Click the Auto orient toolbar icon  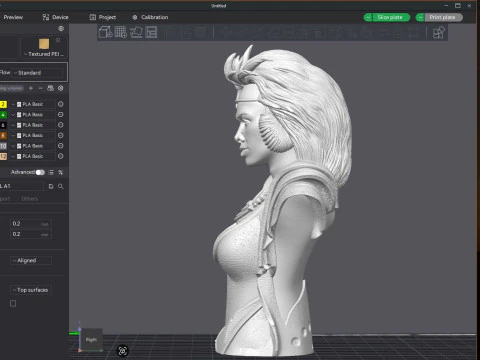tap(136, 32)
